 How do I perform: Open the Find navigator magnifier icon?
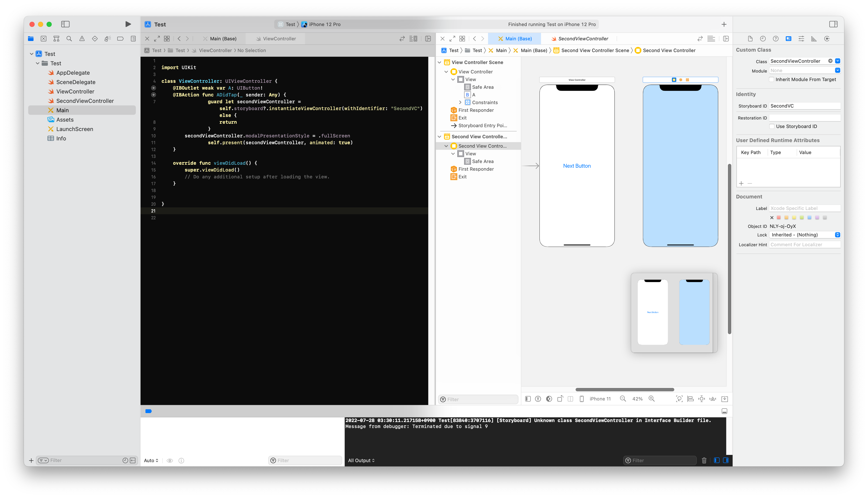click(x=69, y=39)
